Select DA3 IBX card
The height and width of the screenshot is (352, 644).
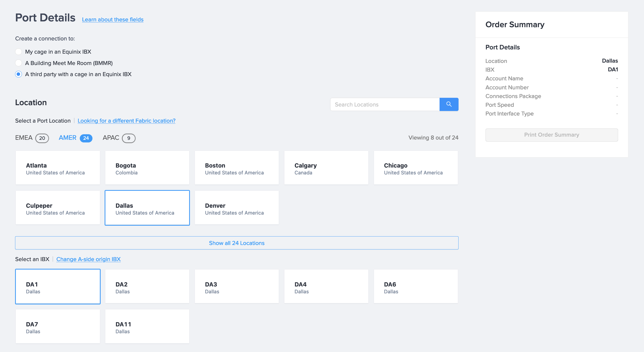click(x=237, y=287)
